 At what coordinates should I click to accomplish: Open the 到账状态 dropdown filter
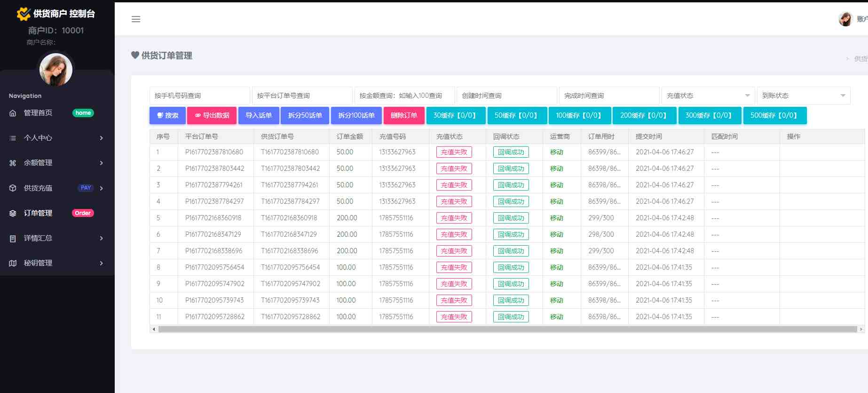point(803,96)
